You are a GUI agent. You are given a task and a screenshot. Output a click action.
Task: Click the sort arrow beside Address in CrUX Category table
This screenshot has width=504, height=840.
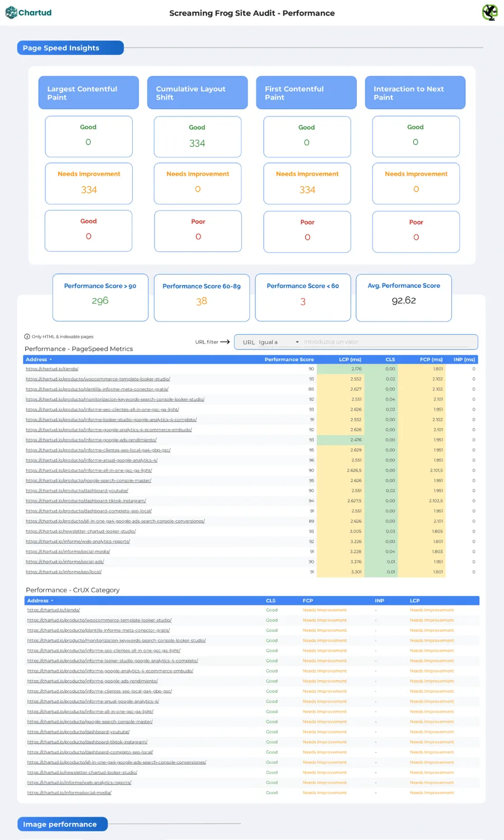52,601
